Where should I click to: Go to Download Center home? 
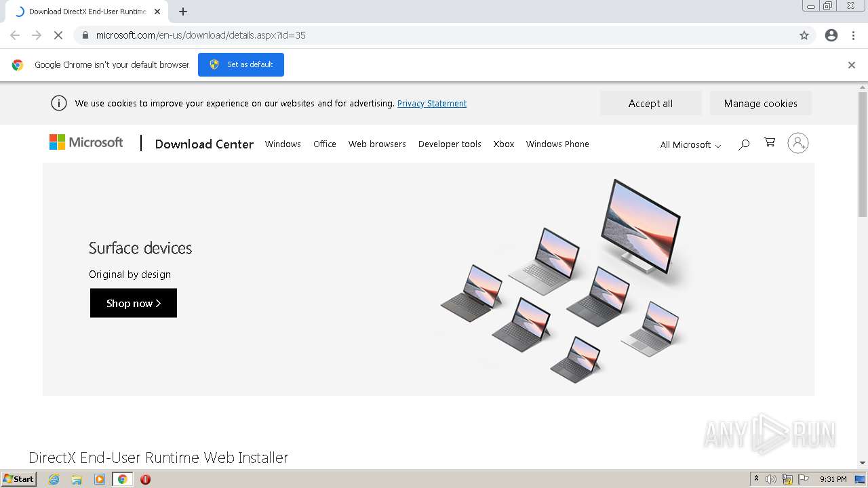(x=204, y=144)
